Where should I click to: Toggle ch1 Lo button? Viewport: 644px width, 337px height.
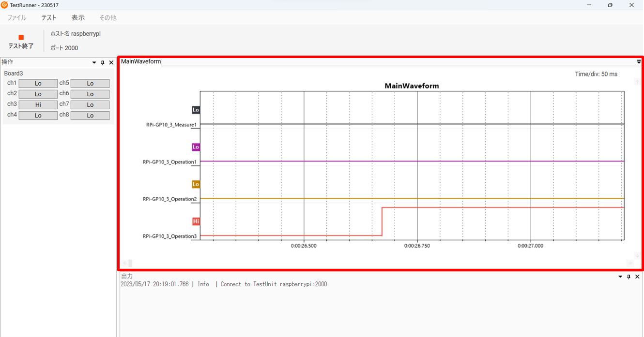tap(38, 84)
